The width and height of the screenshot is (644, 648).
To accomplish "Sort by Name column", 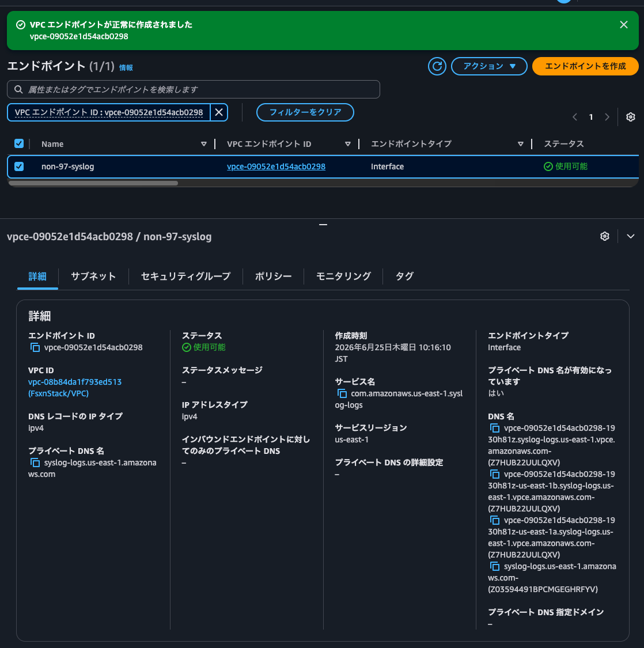I will 203,144.
